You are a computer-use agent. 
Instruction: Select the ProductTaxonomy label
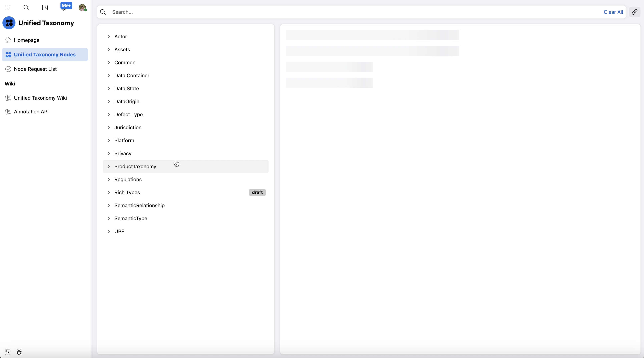[x=135, y=166]
